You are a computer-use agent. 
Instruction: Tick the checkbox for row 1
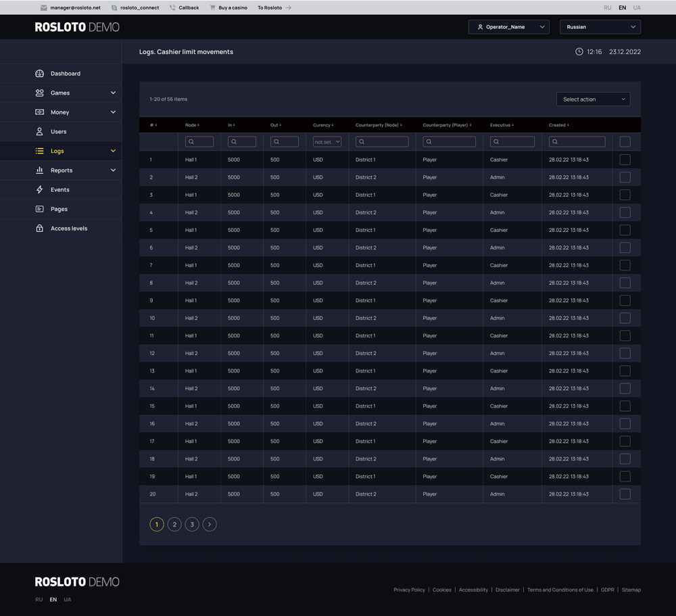pos(625,160)
